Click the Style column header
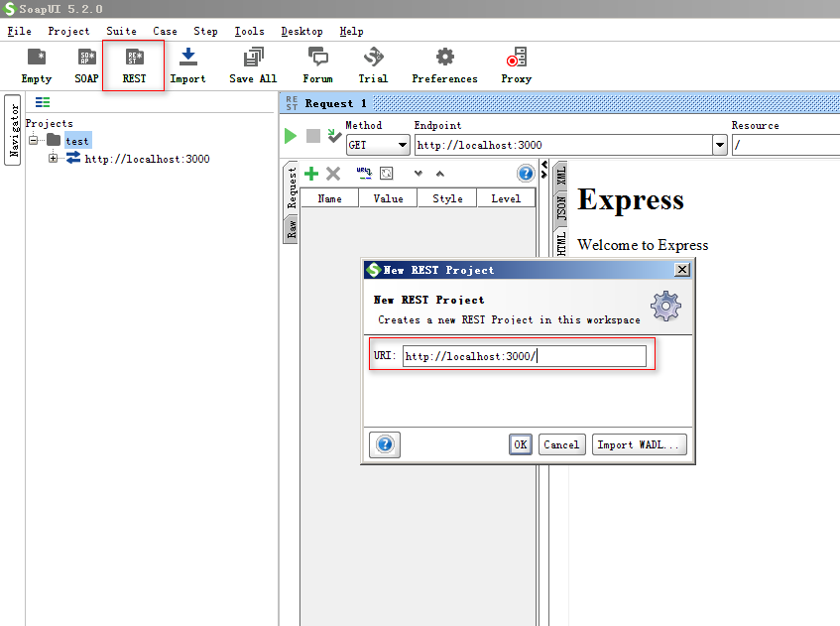 click(447, 198)
